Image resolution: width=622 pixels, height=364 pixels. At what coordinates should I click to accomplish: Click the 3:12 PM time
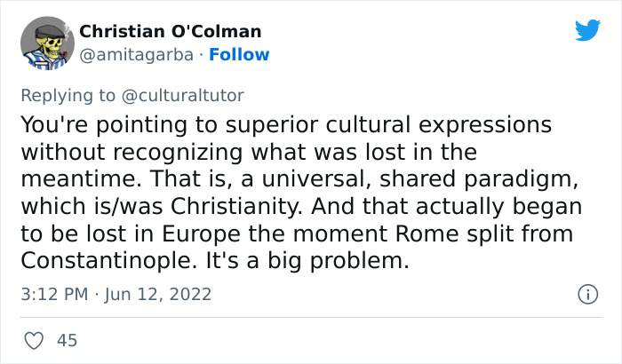coord(52,294)
